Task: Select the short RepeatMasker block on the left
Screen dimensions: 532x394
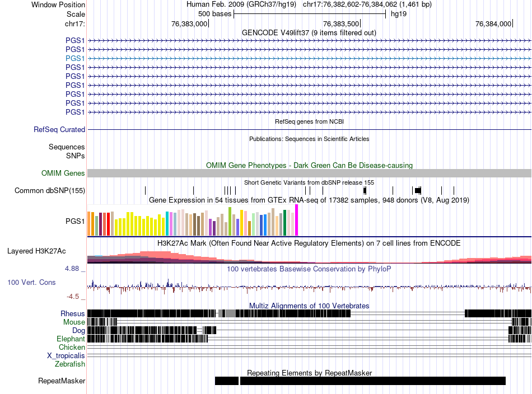Action: (x=227, y=381)
